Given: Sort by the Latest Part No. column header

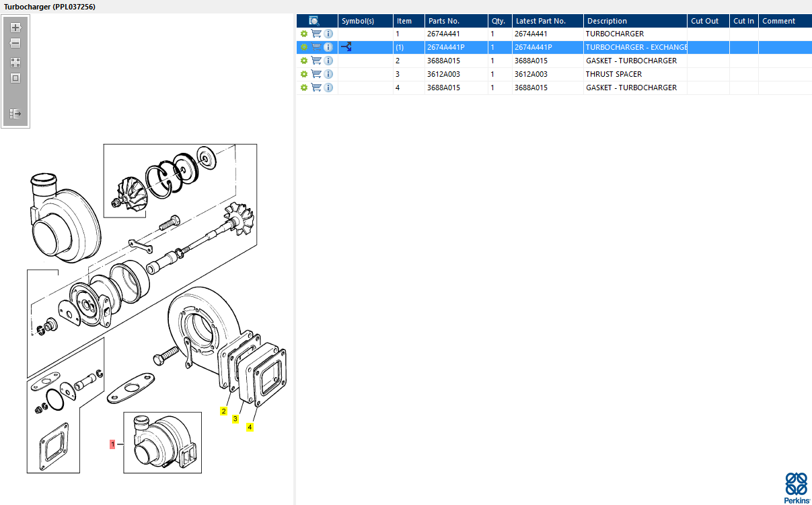Looking at the screenshot, I should (548, 21).
